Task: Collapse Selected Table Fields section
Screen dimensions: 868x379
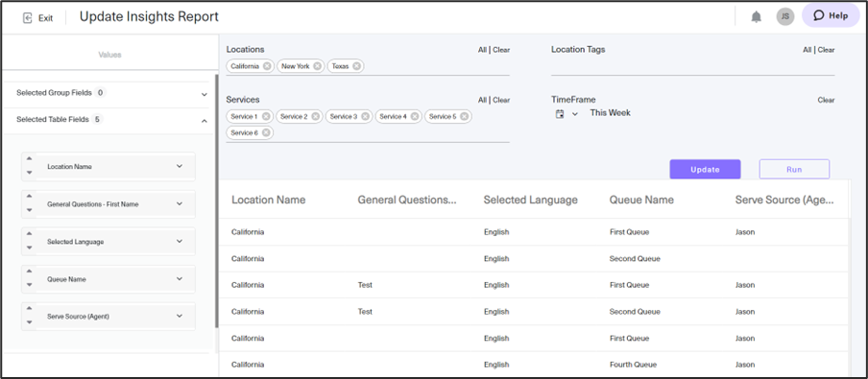Action: tap(205, 121)
